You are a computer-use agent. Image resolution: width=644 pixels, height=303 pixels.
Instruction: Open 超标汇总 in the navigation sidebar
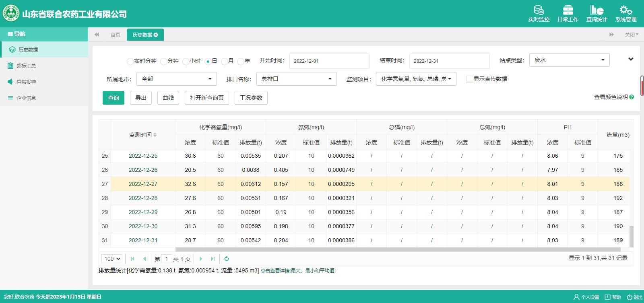[x=44, y=66]
